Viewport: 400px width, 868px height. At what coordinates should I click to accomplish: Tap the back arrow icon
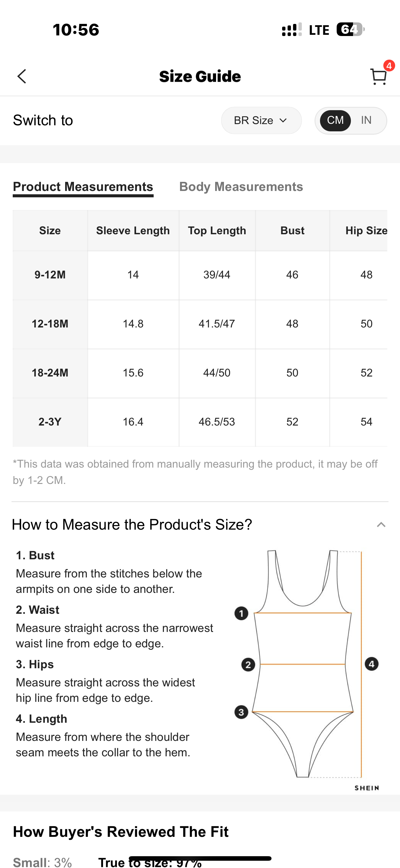pyautogui.click(x=22, y=76)
